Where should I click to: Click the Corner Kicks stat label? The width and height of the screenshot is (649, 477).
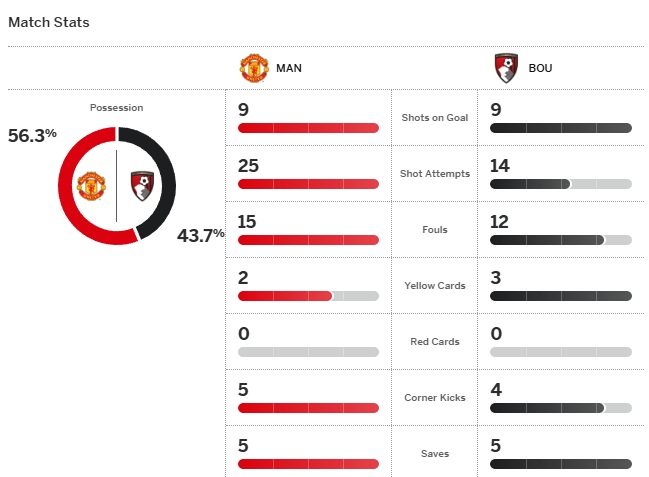[435, 398]
